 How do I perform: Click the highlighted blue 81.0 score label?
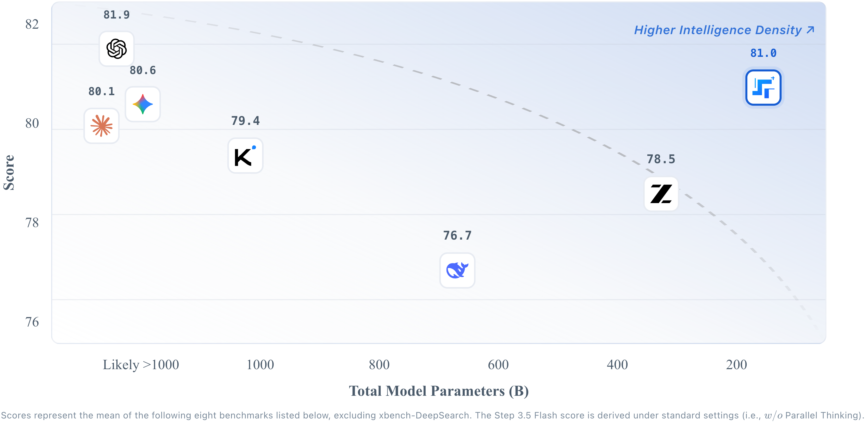point(763,53)
